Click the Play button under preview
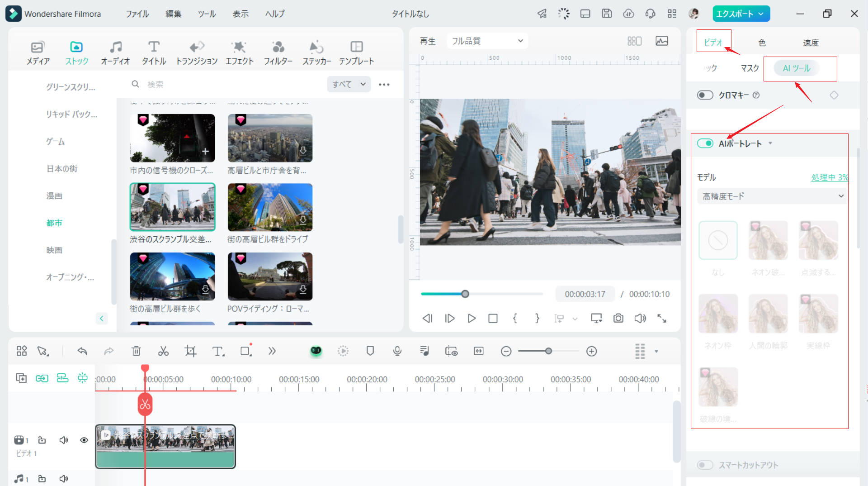The width and height of the screenshot is (868, 486). (x=472, y=319)
